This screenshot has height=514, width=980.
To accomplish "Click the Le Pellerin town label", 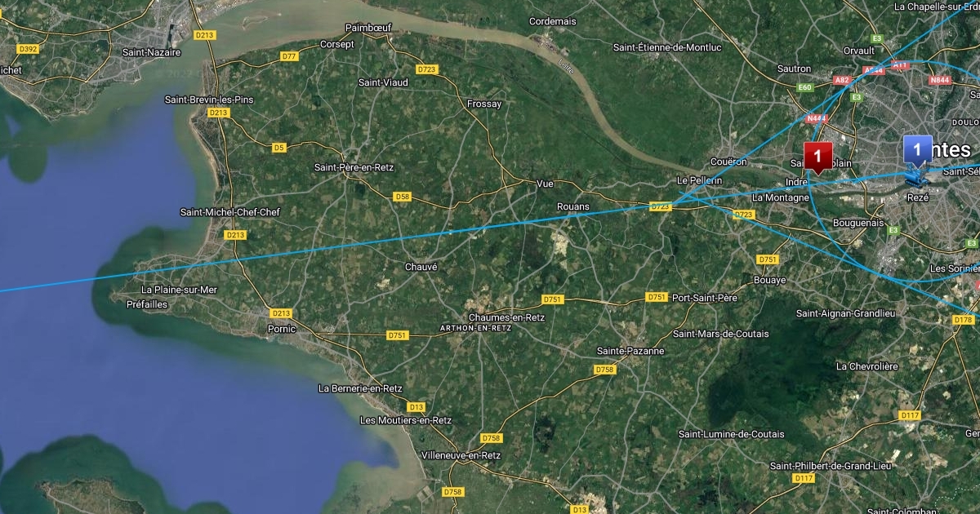I will 700,179.
